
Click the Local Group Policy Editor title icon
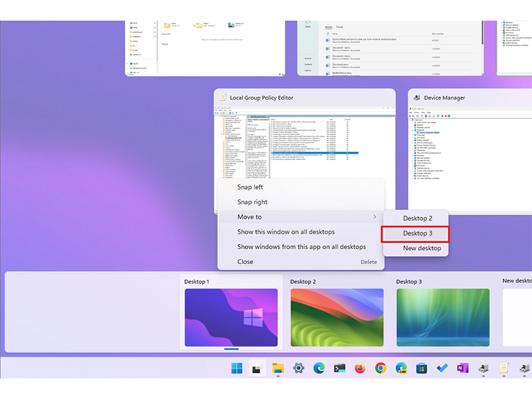coord(223,97)
